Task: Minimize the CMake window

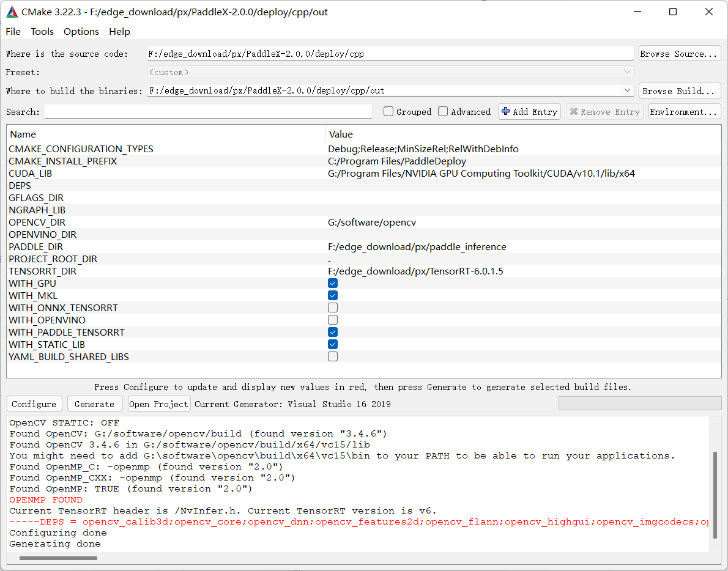Action: [x=637, y=12]
